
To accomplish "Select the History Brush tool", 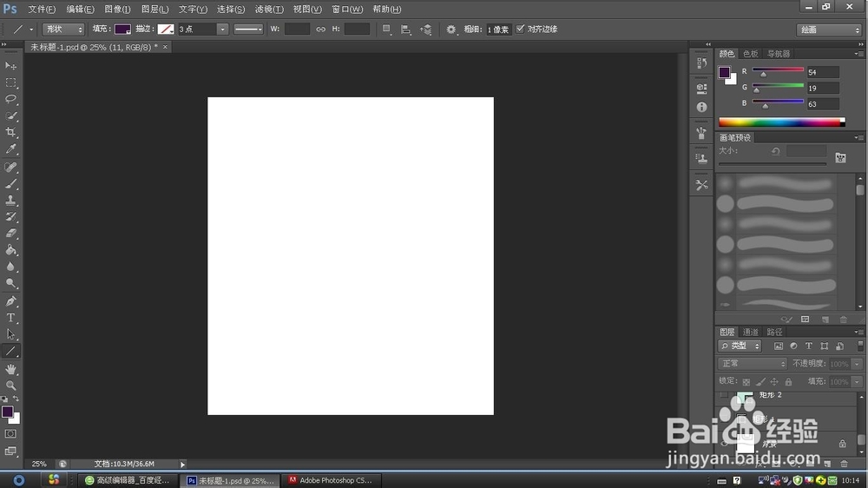I will point(10,216).
